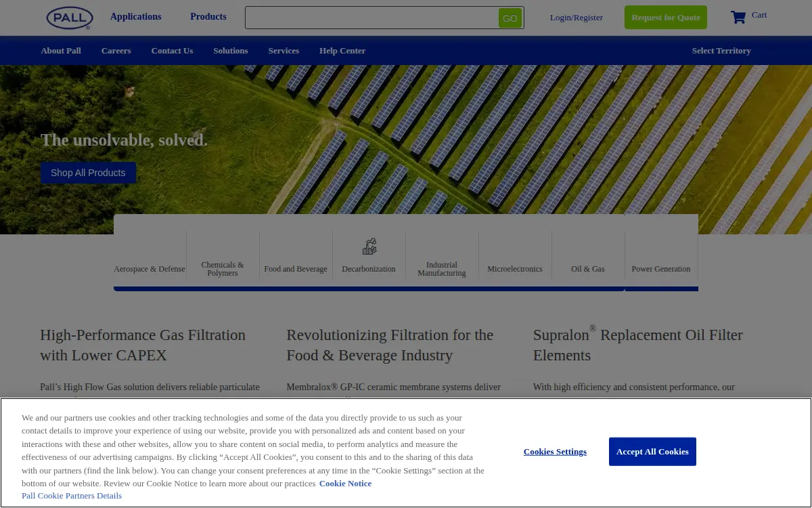Open the shopping cart icon
Viewport: 812px width, 508px height.
pos(738,18)
